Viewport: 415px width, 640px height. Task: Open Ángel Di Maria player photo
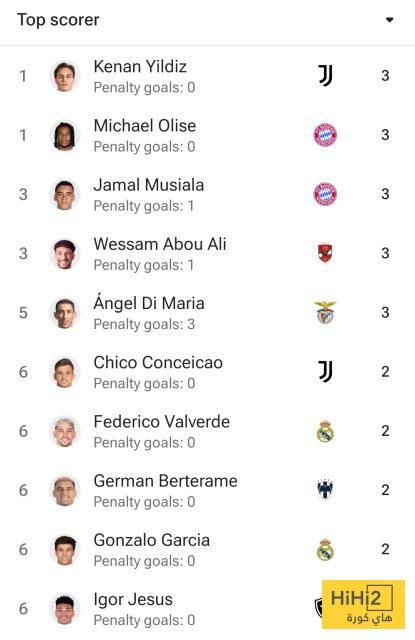tap(64, 313)
